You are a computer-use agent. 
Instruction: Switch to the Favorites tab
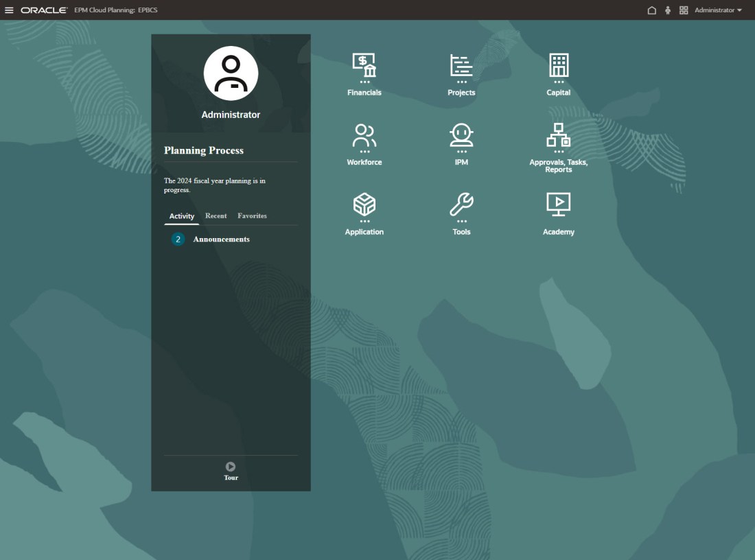(x=252, y=215)
